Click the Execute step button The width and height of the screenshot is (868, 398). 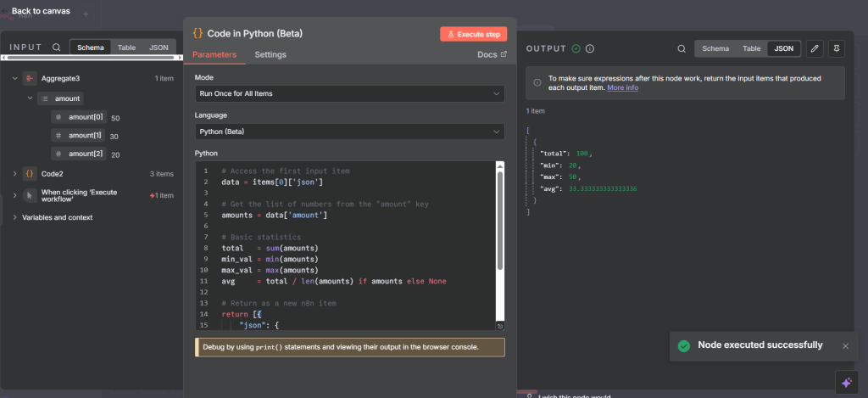tap(473, 34)
